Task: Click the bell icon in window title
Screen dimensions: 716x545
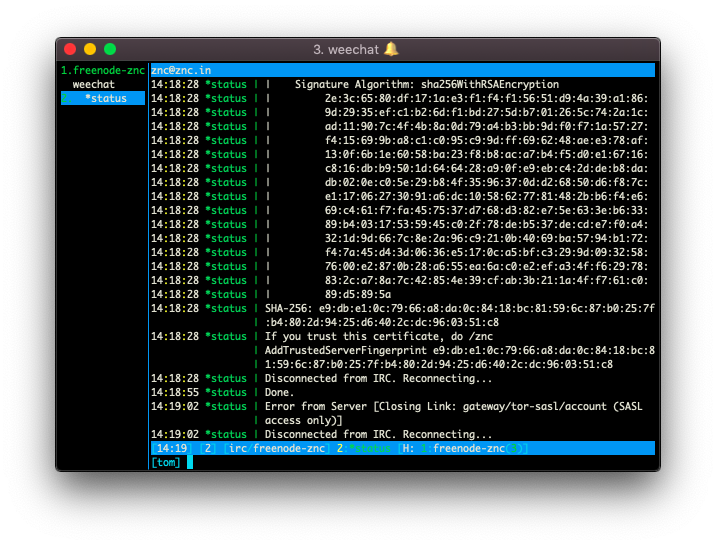Action: click(391, 49)
